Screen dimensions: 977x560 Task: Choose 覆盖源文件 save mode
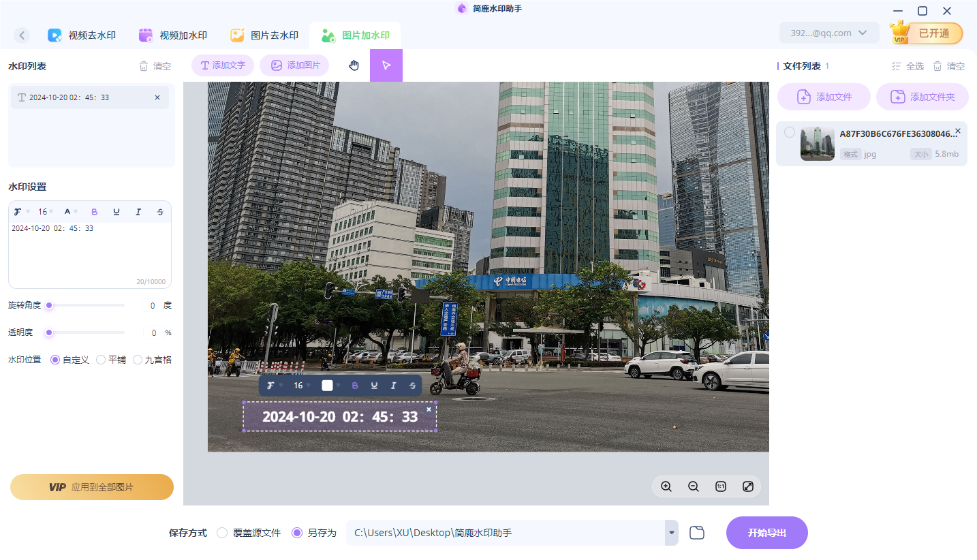pos(221,533)
